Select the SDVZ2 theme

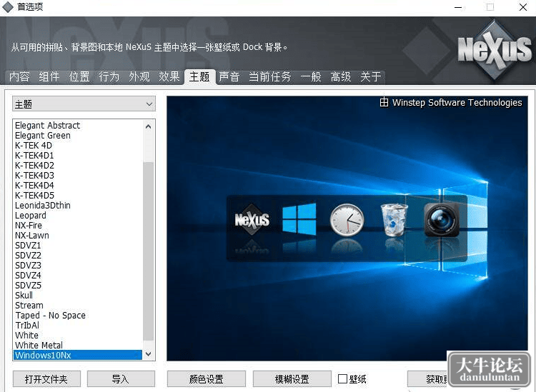pyautogui.click(x=78, y=255)
